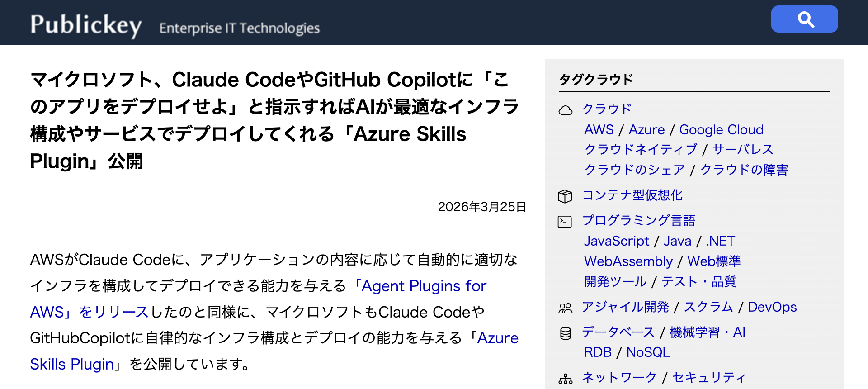
Task: Click the blue search magnifier button
Action: coord(804,19)
